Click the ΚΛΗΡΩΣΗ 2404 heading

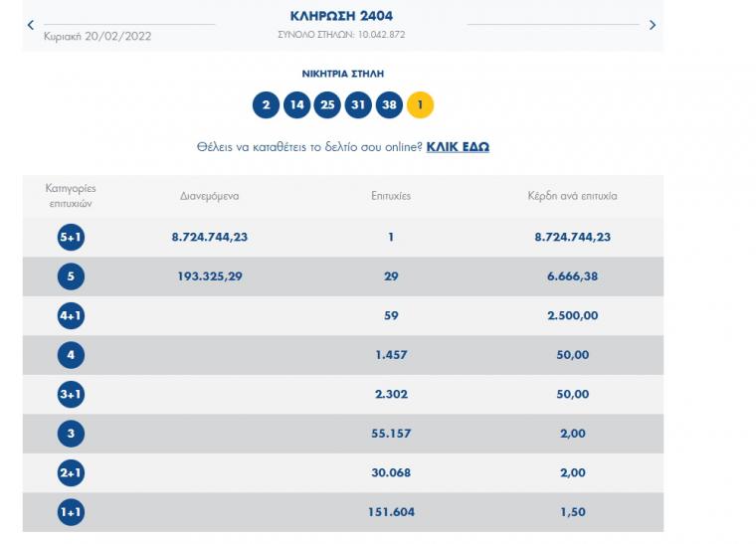[341, 16]
